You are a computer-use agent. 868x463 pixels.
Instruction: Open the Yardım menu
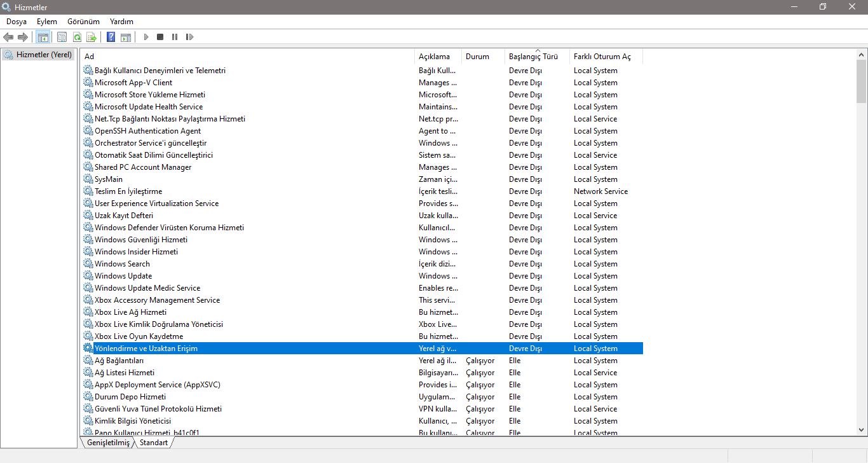pos(121,22)
